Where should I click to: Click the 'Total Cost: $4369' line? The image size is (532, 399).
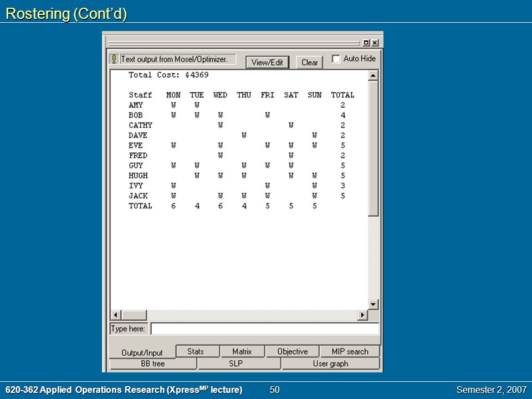pos(168,75)
